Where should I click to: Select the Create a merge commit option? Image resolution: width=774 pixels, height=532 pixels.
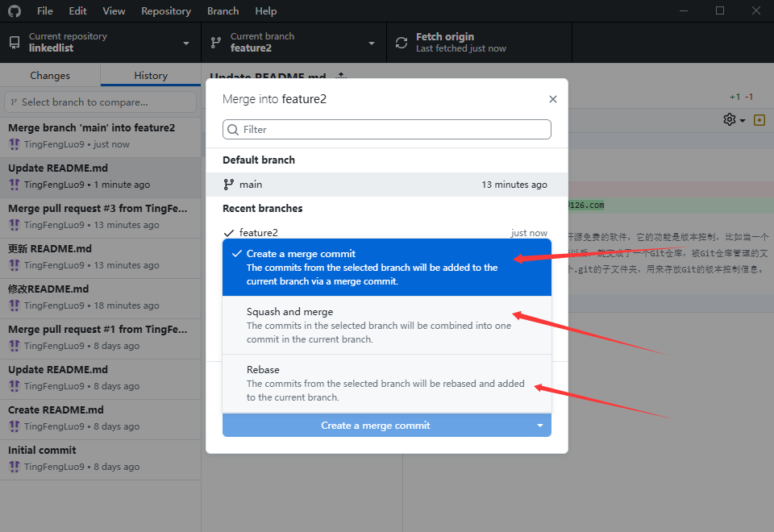(386, 267)
